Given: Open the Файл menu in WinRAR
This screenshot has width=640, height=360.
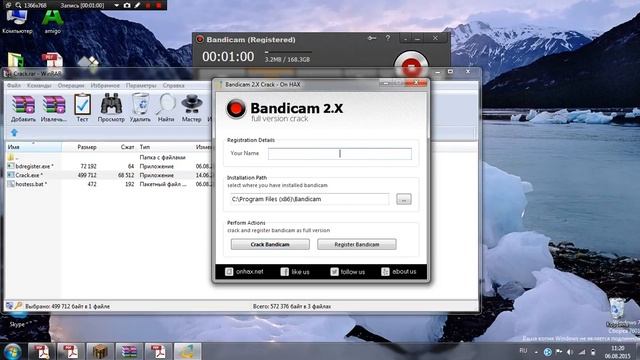Looking at the screenshot, I should point(13,85).
